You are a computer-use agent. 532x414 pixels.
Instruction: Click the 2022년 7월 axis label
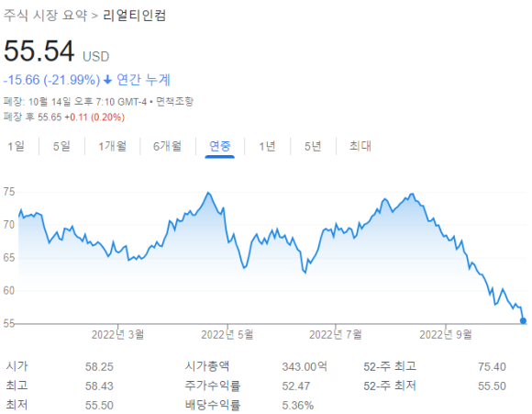(335, 334)
